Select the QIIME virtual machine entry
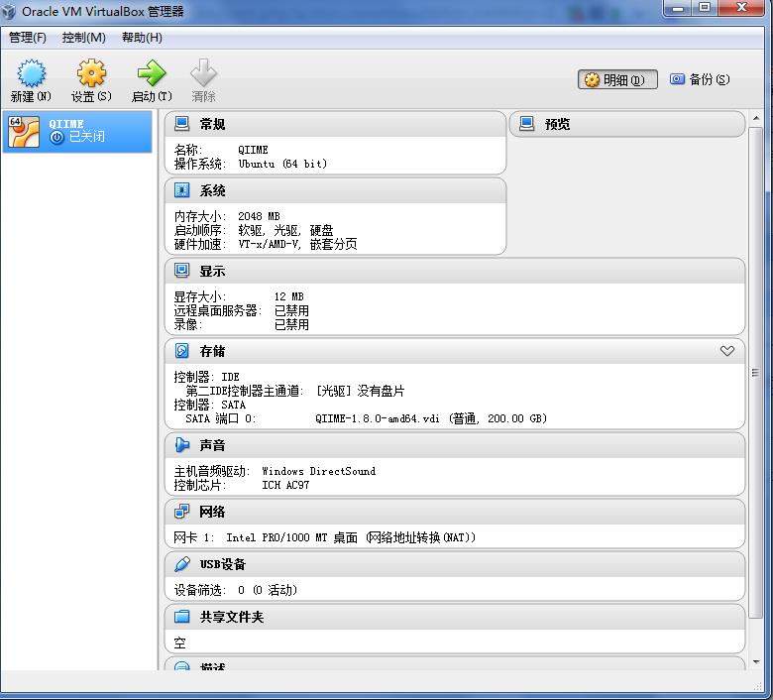Viewport: 773px width, 700px height. [x=77, y=132]
